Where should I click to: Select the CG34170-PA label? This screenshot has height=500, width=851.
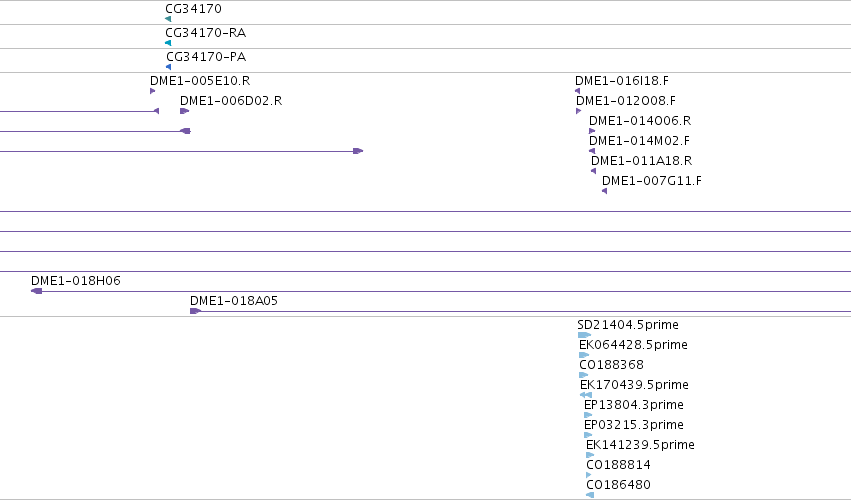point(206,56)
